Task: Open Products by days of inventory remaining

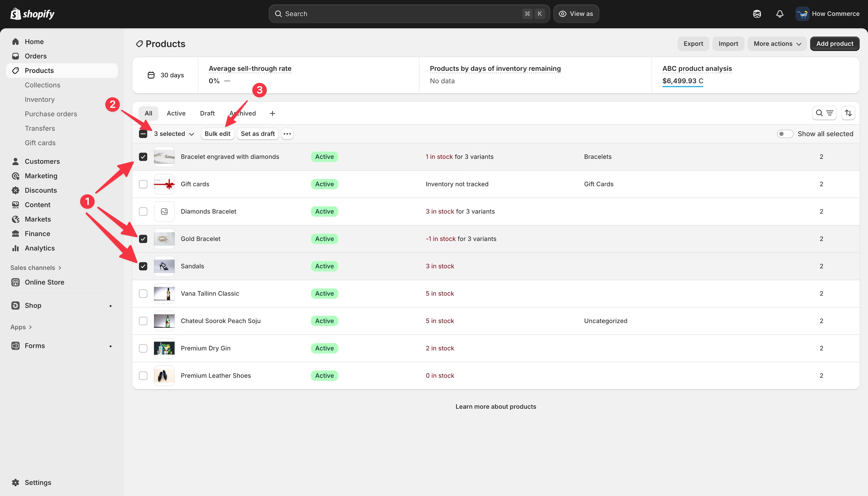Action: coord(495,69)
